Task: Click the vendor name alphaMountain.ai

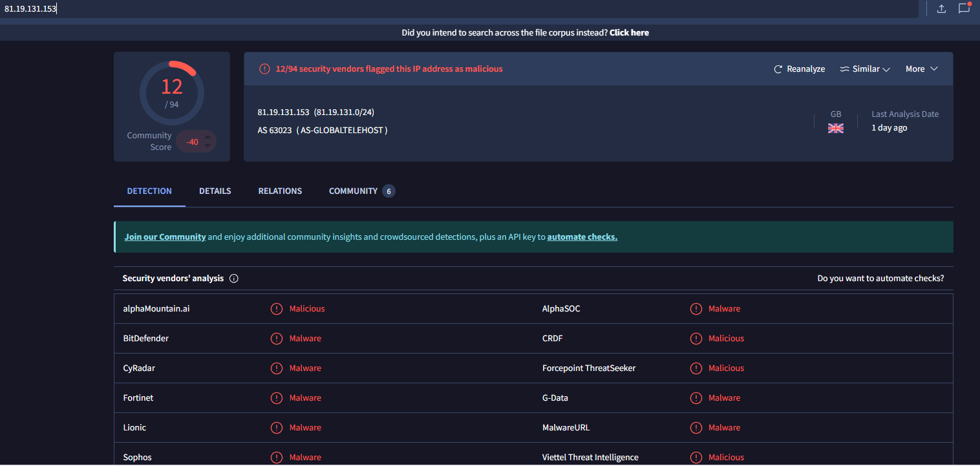Action: [156, 309]
